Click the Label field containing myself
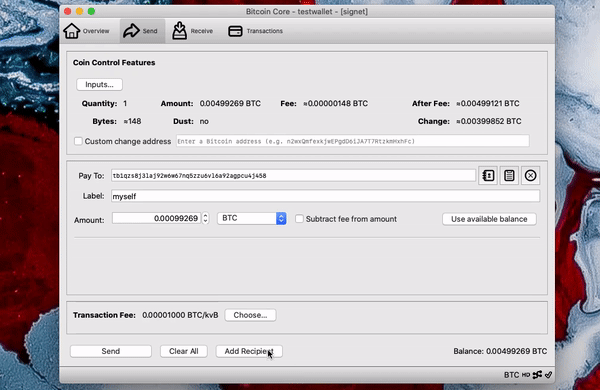 325,196
